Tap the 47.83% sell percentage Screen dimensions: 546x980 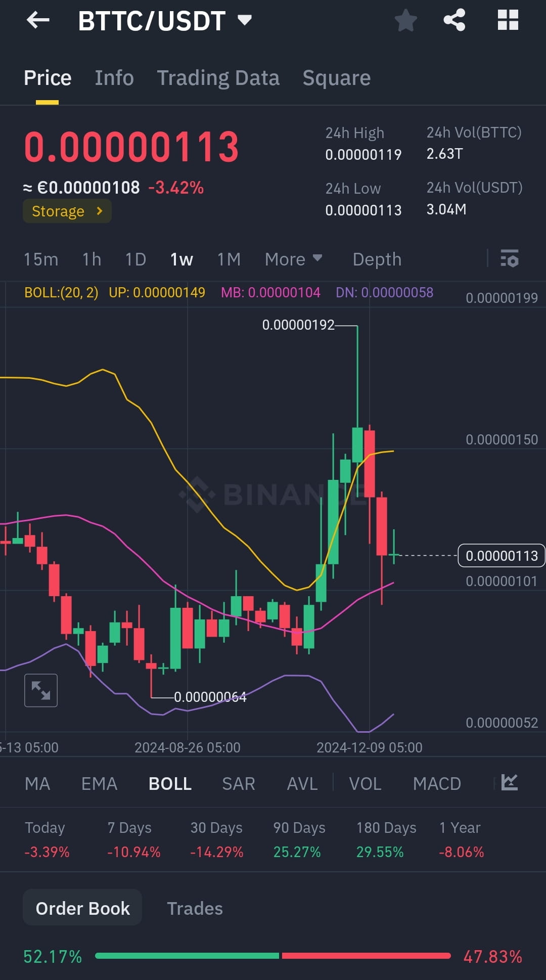pyautogui.click(x=492, y=956)
